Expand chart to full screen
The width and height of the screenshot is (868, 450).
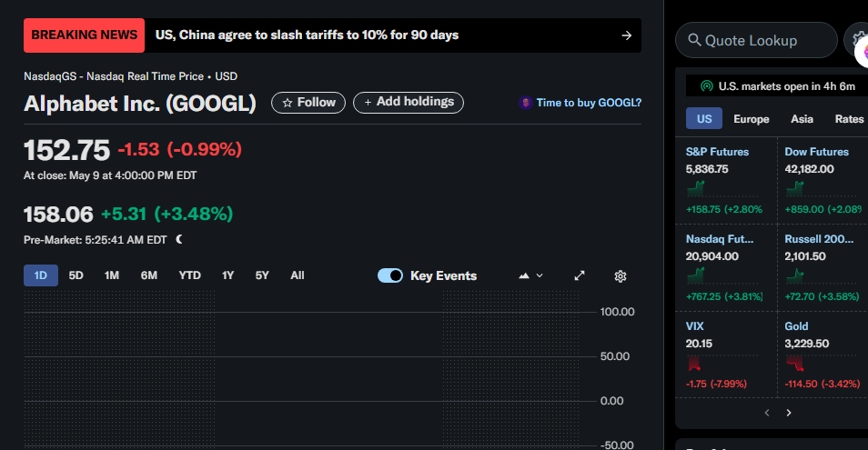tap(580, 275)
